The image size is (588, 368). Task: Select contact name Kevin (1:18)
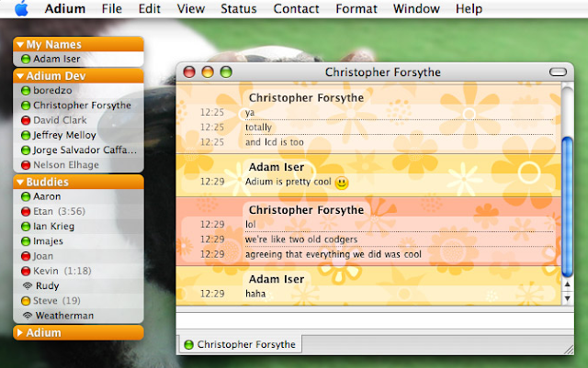point(62,272)
